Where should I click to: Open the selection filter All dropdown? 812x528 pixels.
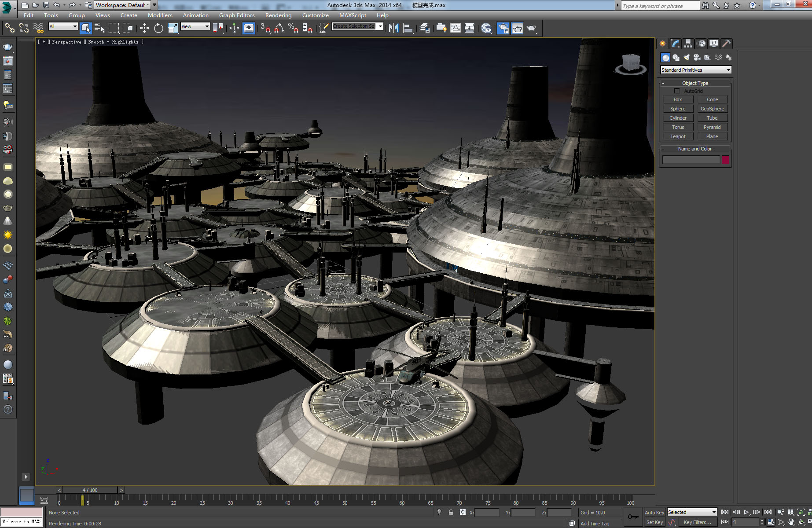[63, 26]
